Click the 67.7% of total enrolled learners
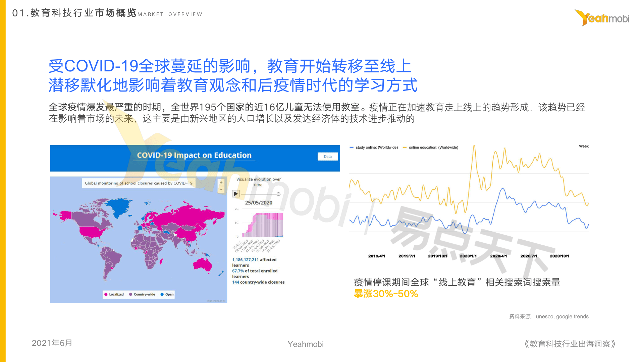The height and width of the screenshot is (362, 644). (x=255, y=274)
